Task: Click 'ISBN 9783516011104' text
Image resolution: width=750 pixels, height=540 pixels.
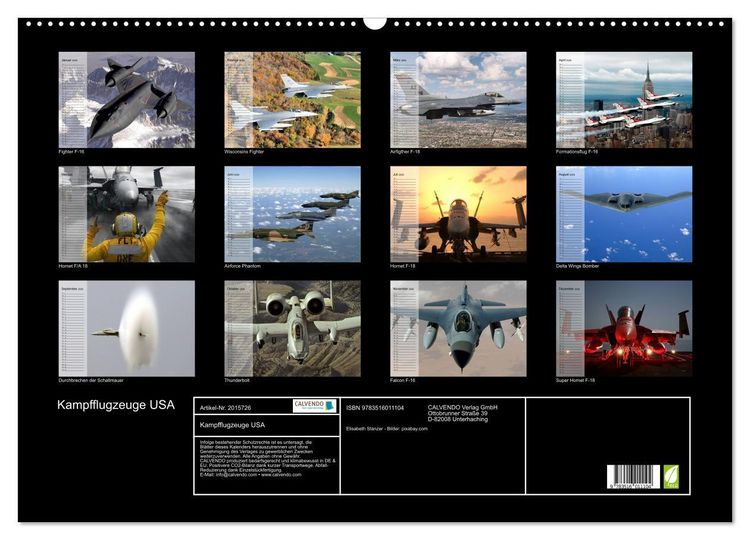Action: pos(375,408)
